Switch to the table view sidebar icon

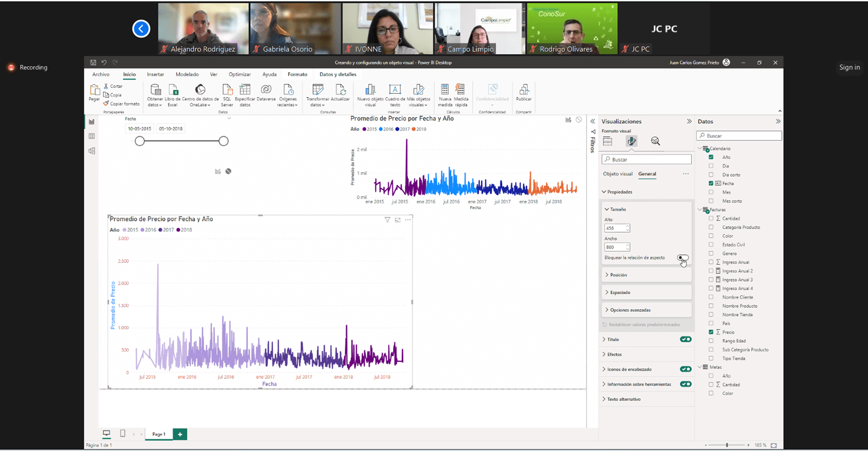[x=91, y=136]
